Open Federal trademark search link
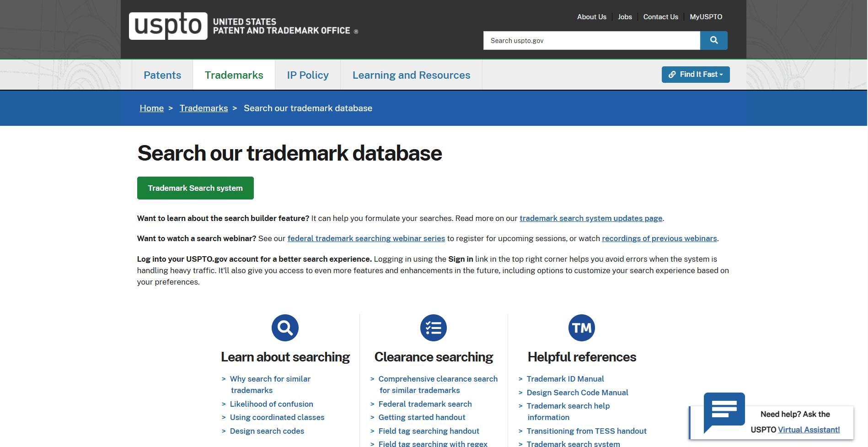 point(425,404)
